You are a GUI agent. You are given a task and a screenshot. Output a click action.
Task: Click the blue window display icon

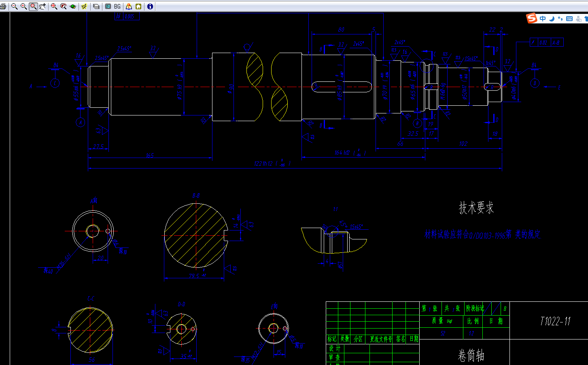tap(108, 6)
